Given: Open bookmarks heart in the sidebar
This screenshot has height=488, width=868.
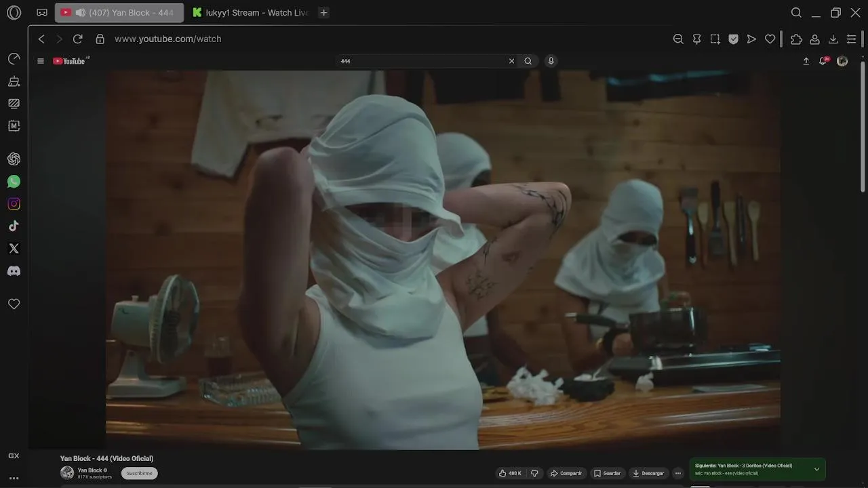Looking at the screenshot, I should pyautogui.click(x=14, y=304).
